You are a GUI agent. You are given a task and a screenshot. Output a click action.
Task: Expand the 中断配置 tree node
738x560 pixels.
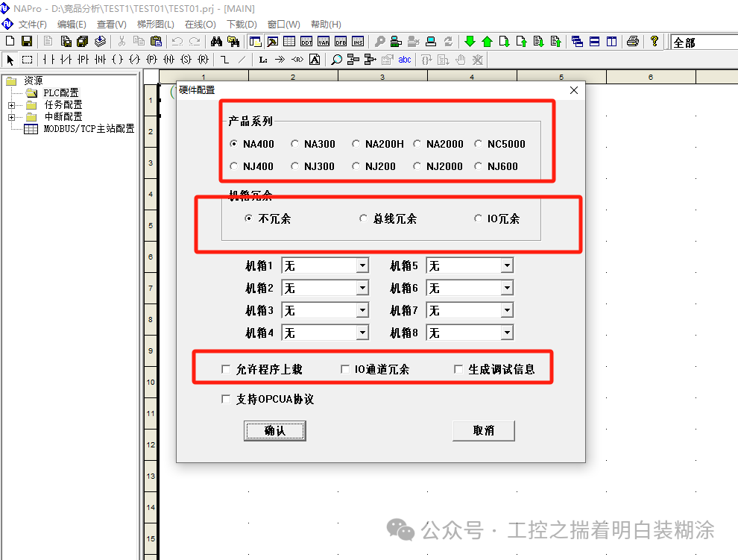coord(12,117)
